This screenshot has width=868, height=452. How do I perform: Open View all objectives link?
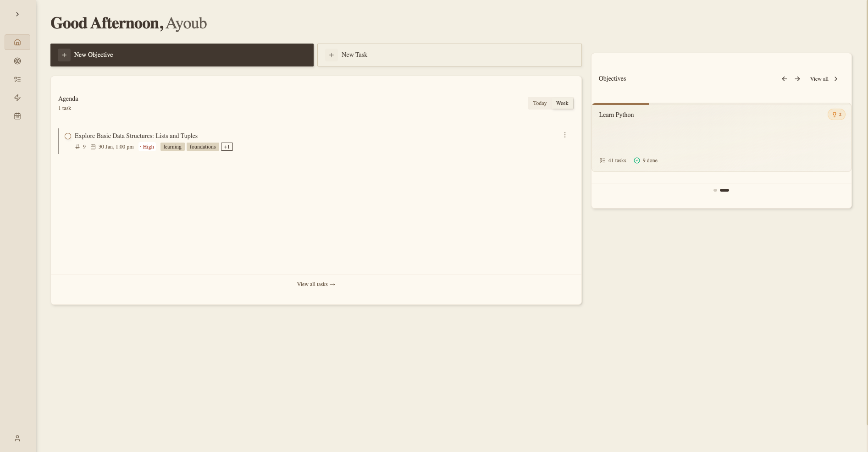coord(824,79)
